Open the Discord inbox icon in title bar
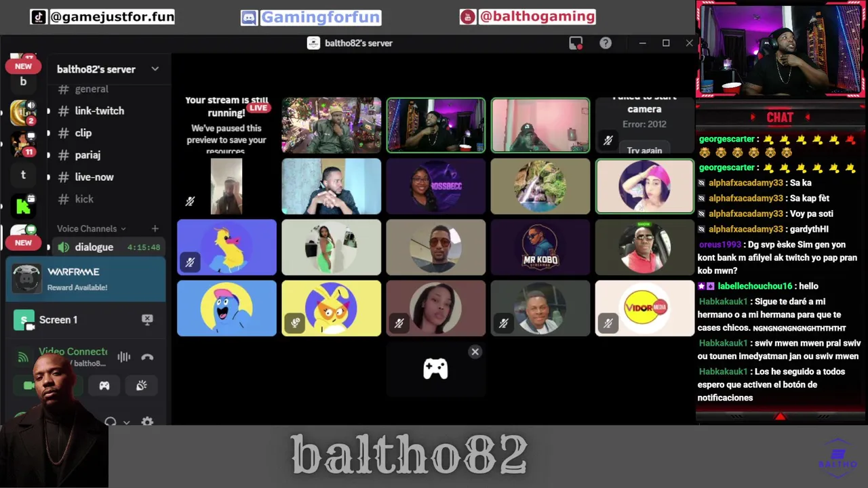 (576, 43)
